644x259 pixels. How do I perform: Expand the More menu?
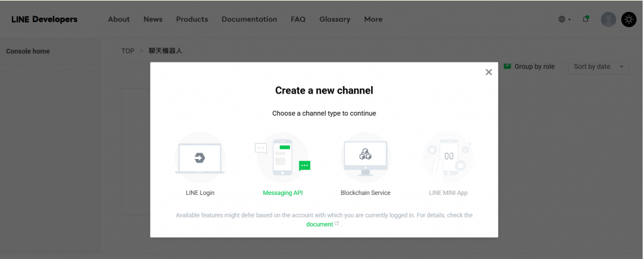pyautogui.click(x=373, y=19)
